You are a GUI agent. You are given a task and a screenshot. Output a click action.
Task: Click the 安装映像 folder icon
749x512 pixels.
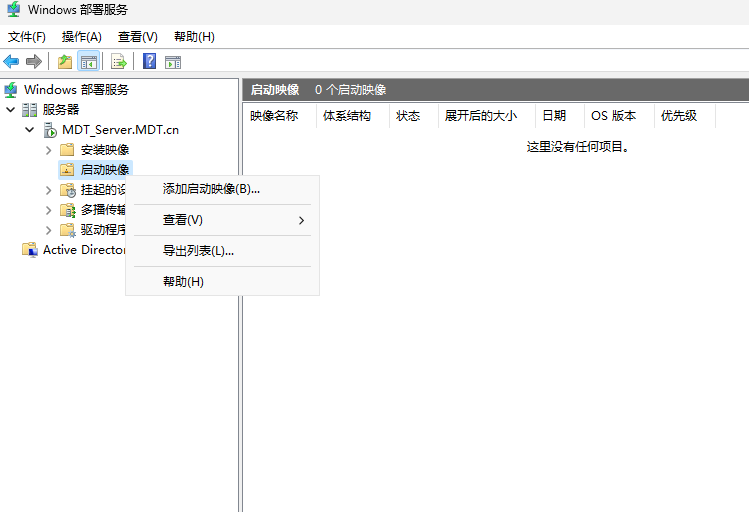(x=67, y=150)
